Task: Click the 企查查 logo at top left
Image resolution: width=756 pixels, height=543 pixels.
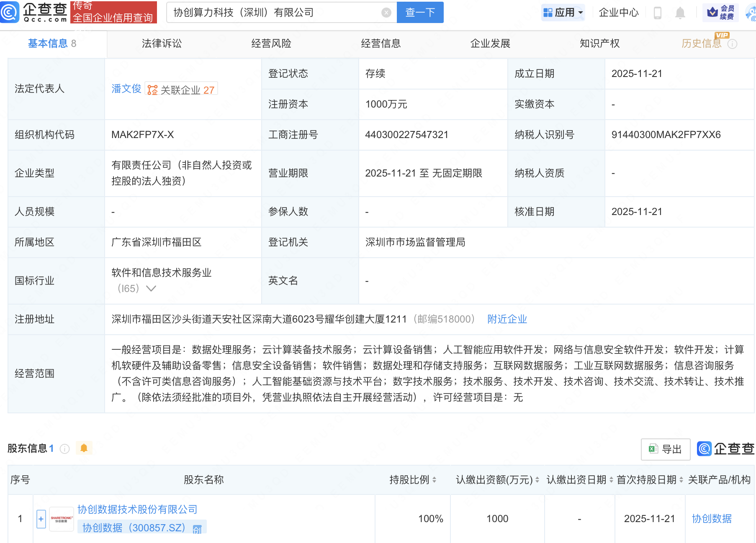Action: point(33,12)
